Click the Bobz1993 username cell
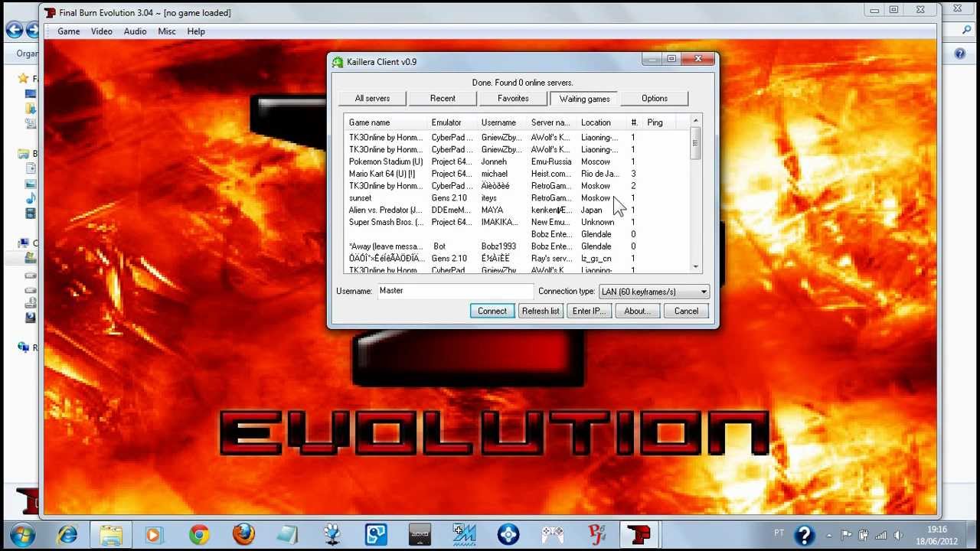Screen dimensions: 980x551 coord(498,246)
